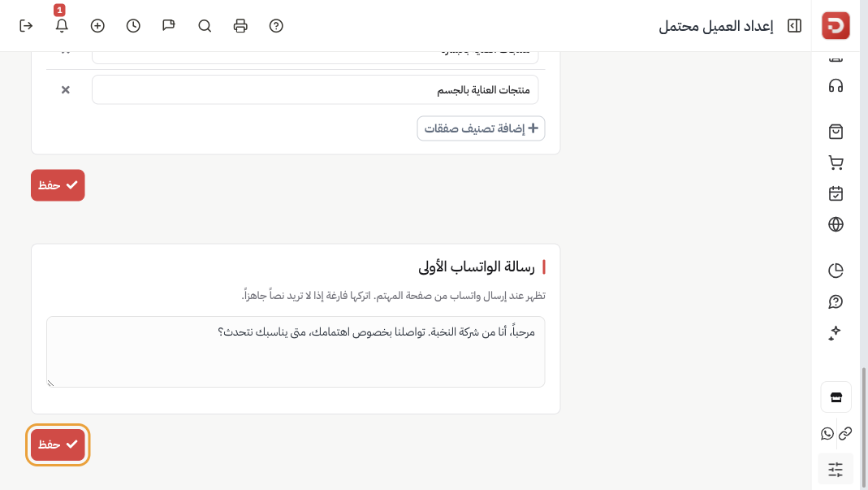Open notifications bell with badge
Image resolution: width=868 pixels, height=490 pixels.
(x=62, y=25)
